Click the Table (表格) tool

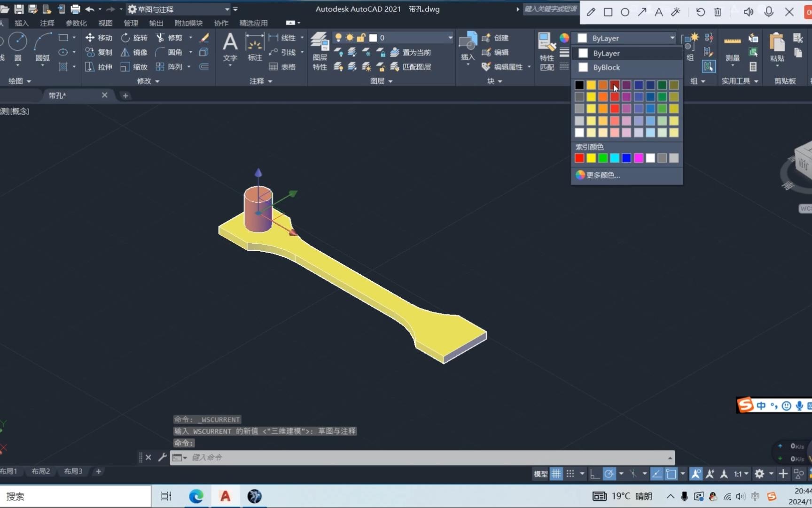[x=282, y=67]
